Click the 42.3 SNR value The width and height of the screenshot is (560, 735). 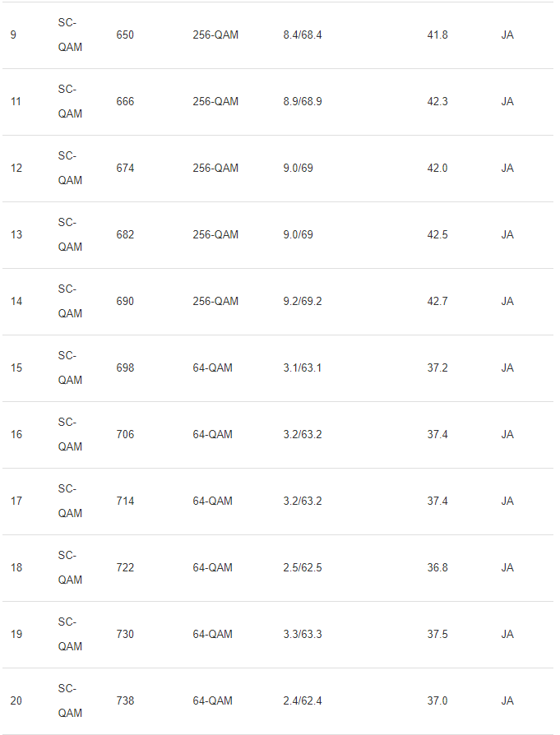(437, 102)
